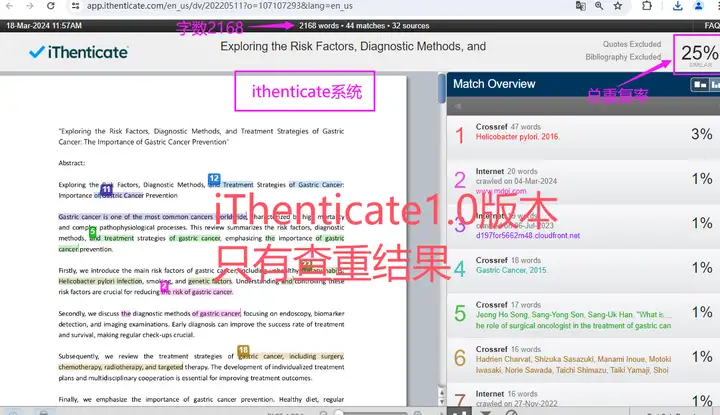Open the browser zoom magnifier icon

click(x=599, y=6)
